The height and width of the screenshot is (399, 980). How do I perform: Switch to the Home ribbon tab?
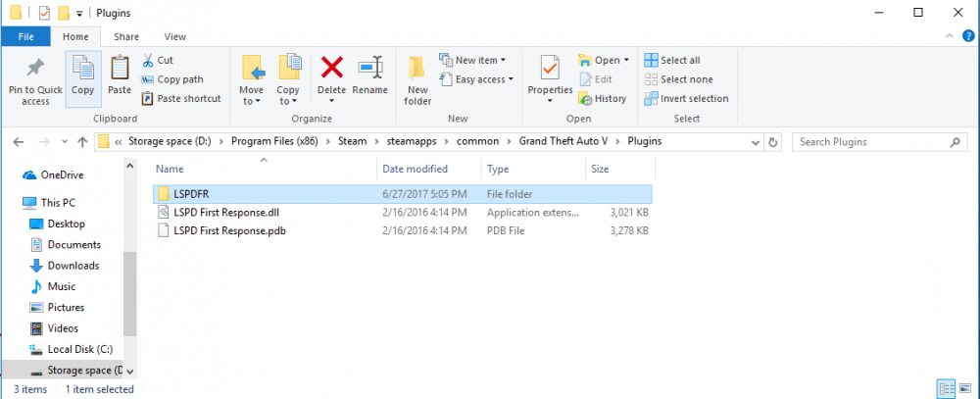(75, 37)
